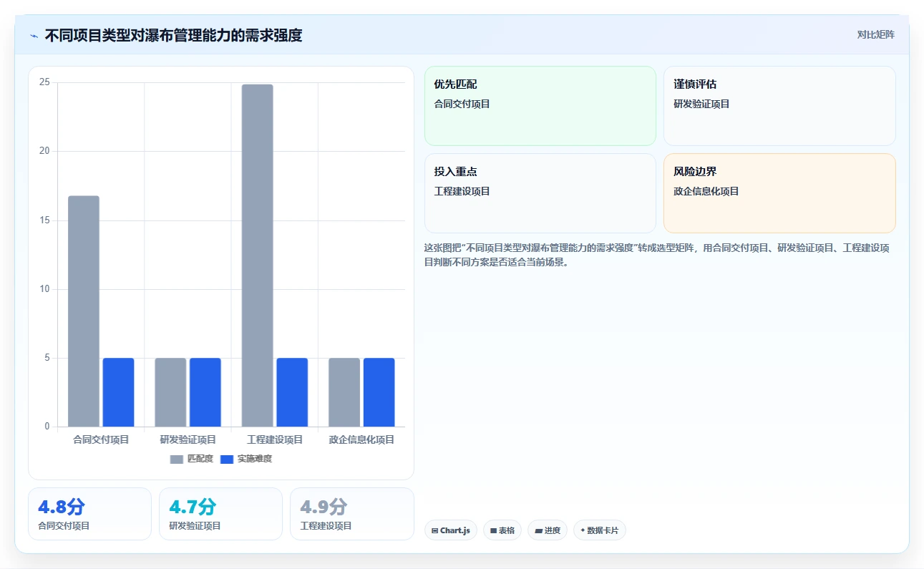Click the y-axis value 20

pos(44,151)
